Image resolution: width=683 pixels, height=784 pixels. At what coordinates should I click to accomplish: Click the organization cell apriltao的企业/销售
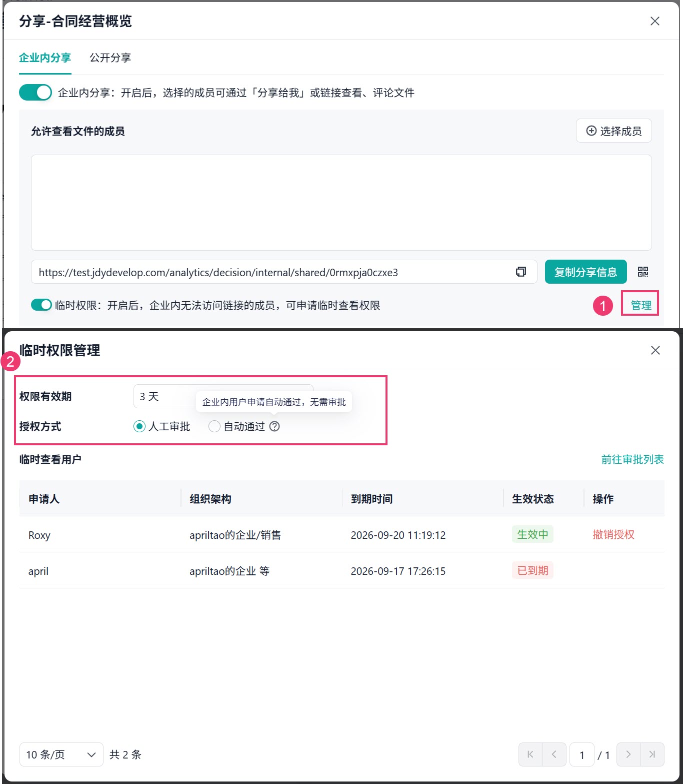pyautogui.click(x=235, y=535)
